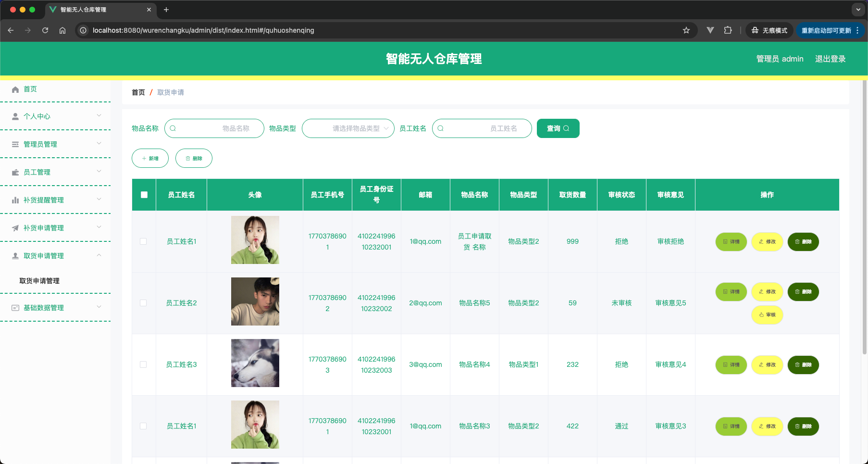
Task: Expand the 管理员管理 menu chevron
Action: click(x=99, y=143)
